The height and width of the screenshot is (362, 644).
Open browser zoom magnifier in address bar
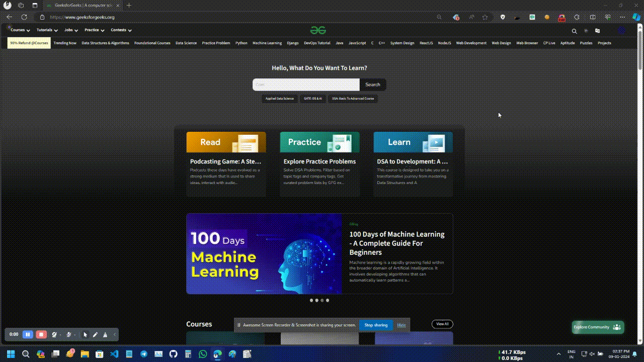(439, 17)
